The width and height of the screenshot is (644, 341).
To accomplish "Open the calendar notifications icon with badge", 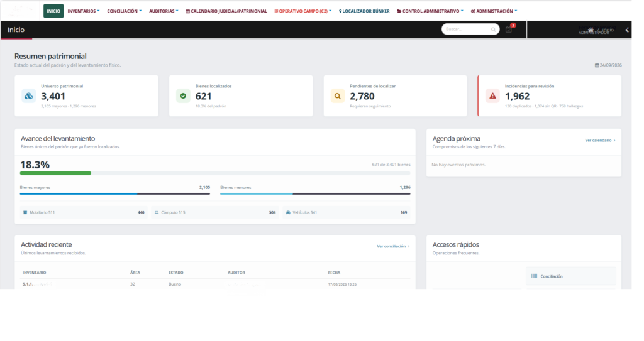I will pyautogui.click(x=509, y=30).
